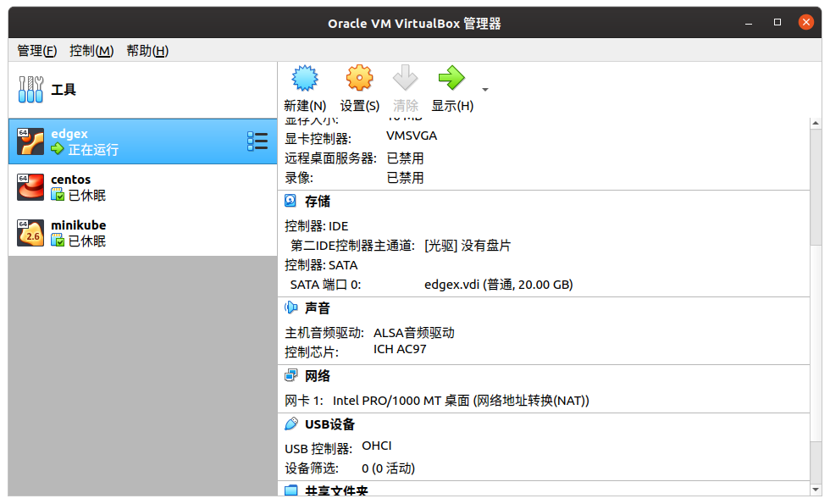Image resolution: width=830 pixels, height=504 pixels.
Task: Click the edgex machine name
Action: click(x=69, y=134)
